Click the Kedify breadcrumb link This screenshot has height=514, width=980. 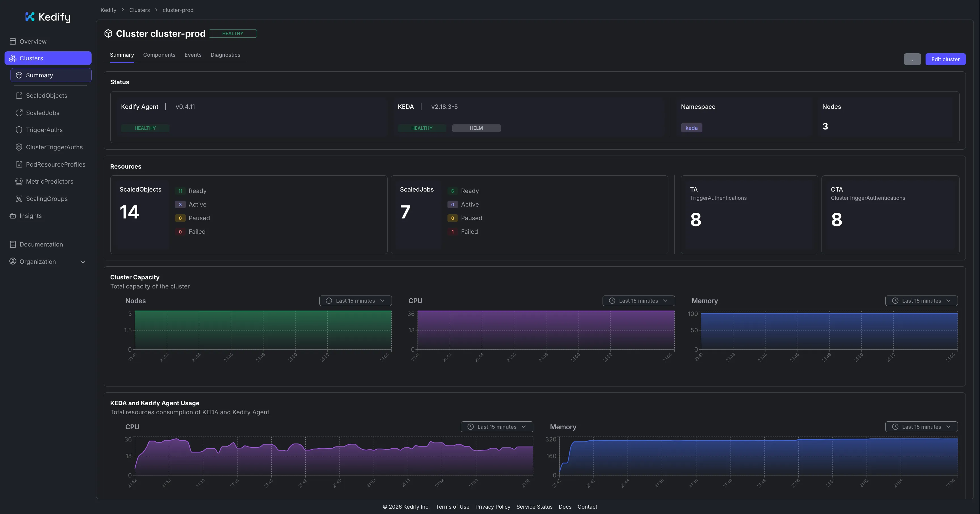108,10
